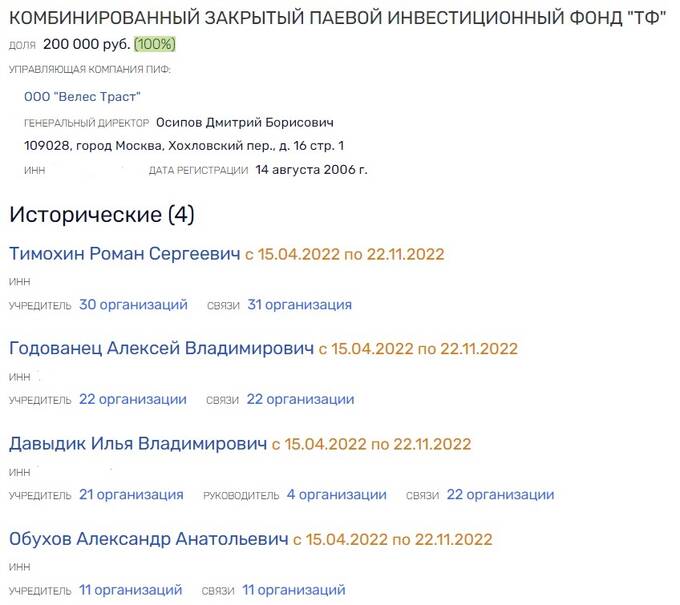This screenshot has height=605, width=680.
Task: View Давыдик's 22 connected organizations
Action: (x=500, y=495)
